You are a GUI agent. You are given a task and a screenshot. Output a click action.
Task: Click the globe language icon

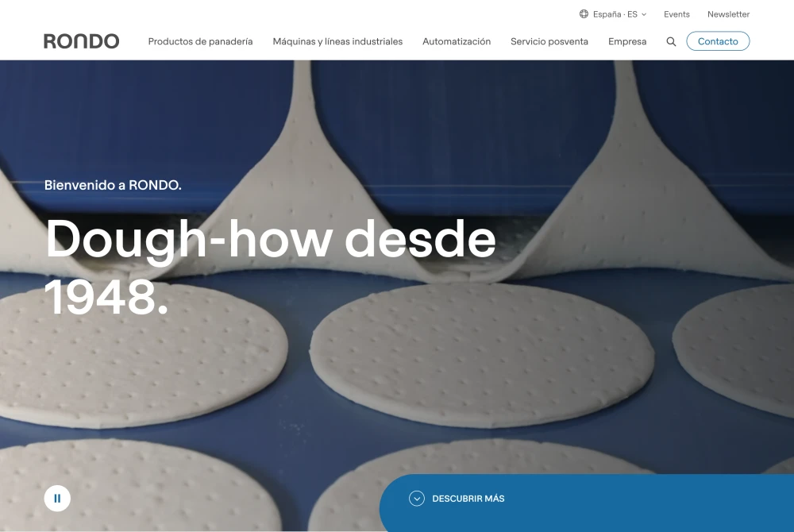(x=584, y=14)
